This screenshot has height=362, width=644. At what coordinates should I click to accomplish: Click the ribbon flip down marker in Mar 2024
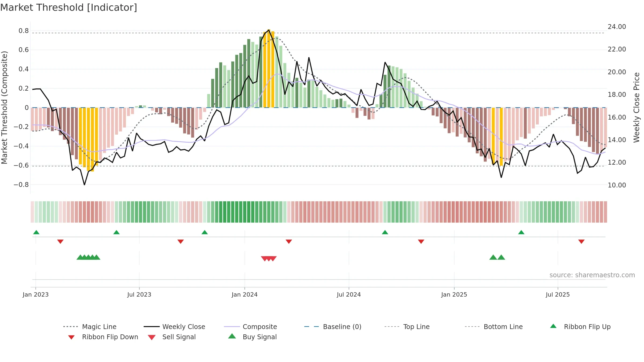coord(289,242)
